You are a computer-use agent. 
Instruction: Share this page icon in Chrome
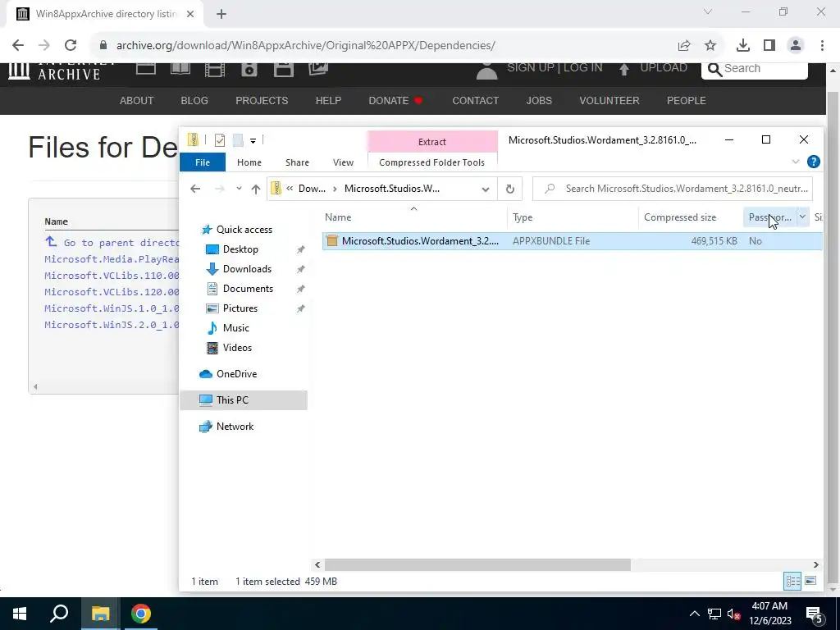point(684,46)
